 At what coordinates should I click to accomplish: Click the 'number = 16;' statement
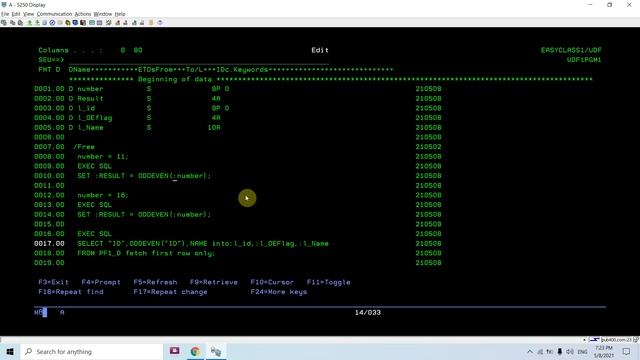103,195
